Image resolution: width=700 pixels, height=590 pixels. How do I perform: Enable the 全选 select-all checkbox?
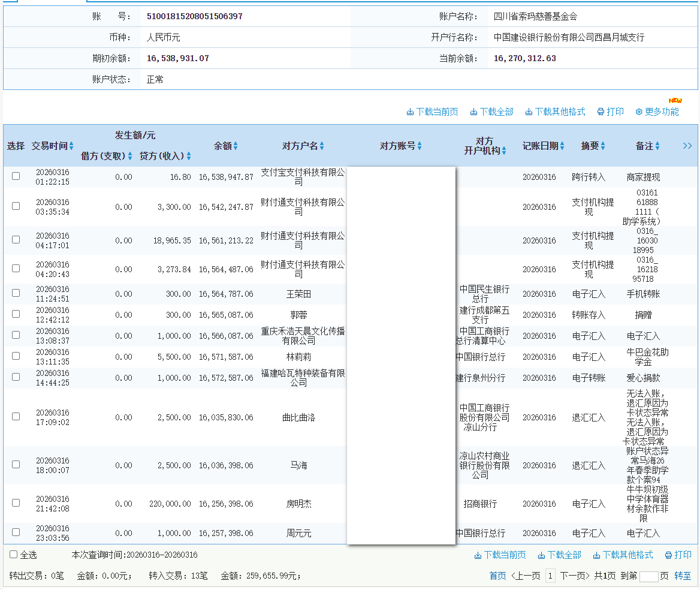tap(13, 555)
